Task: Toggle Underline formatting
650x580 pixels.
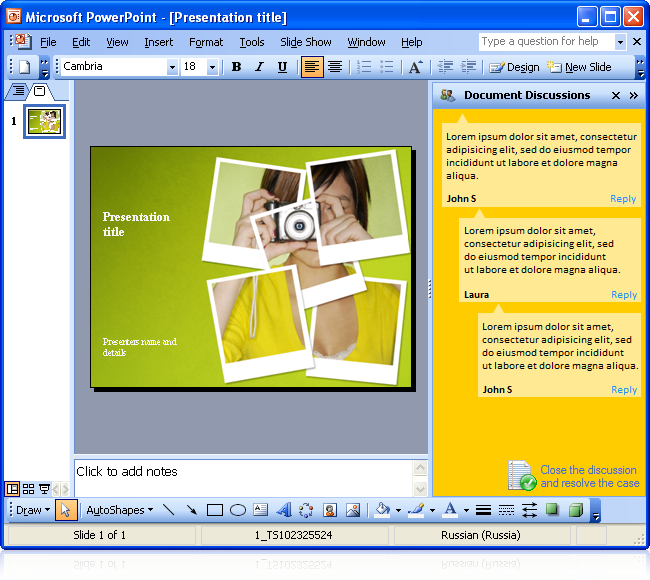Action: tap(282, 67)
